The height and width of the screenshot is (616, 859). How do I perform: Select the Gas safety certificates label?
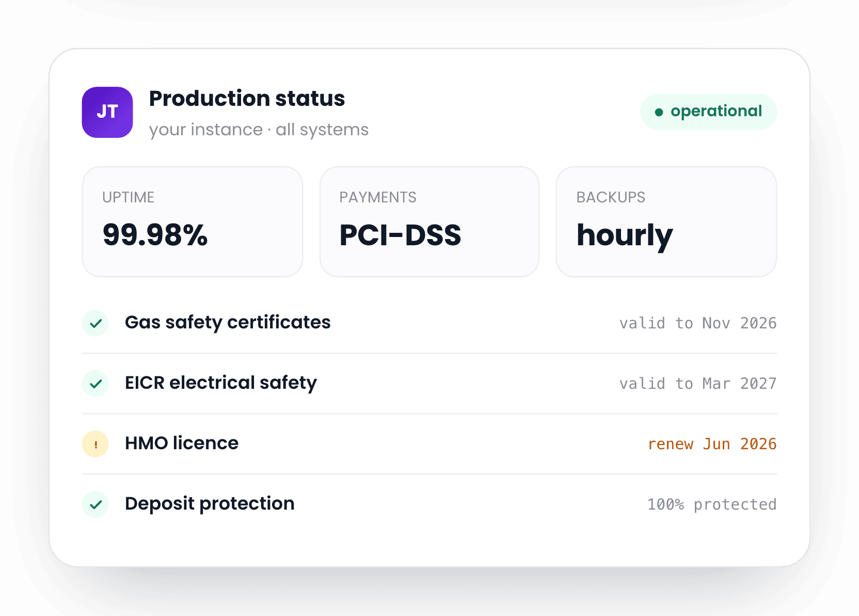pos(228,322)
